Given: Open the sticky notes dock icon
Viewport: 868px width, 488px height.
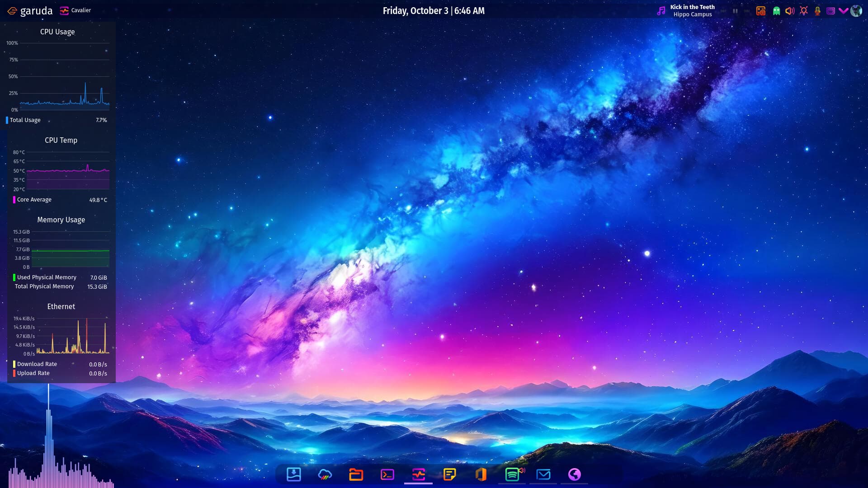Looking at the screenshot, I should 450,474.
